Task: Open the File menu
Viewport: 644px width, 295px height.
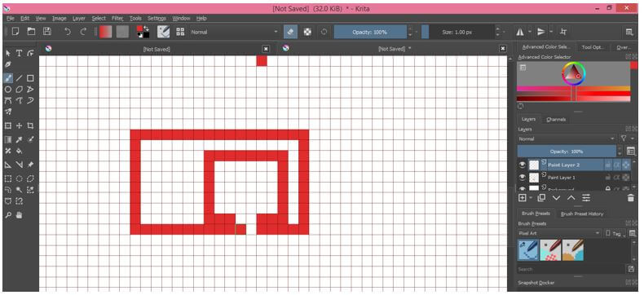Action: (11, 19)
